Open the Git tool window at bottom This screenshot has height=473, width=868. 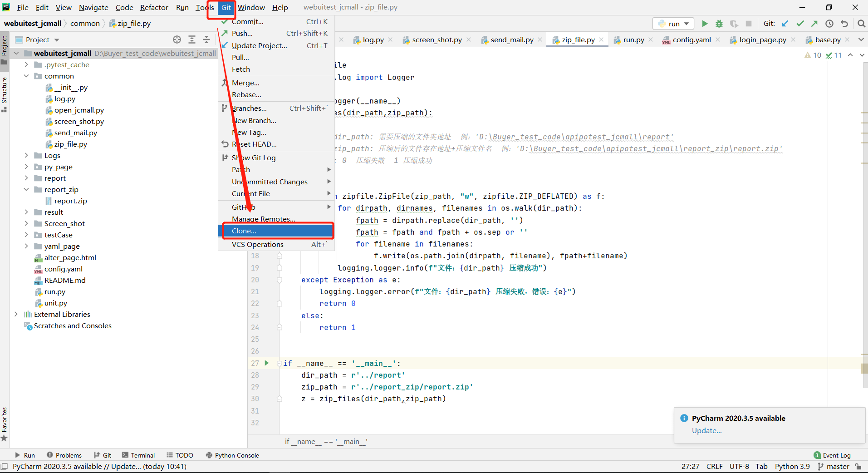(x=103, y=455)
